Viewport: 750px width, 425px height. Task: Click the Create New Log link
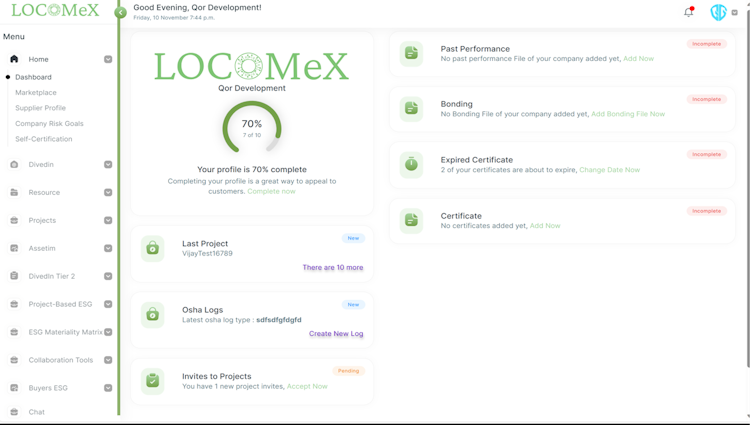point(336,334)
